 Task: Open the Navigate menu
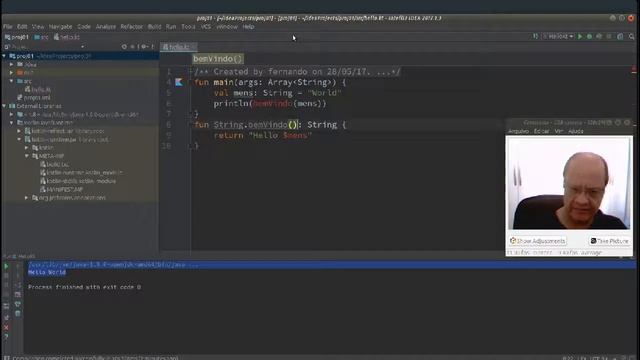pyautogui.click(x=60, y=27)
